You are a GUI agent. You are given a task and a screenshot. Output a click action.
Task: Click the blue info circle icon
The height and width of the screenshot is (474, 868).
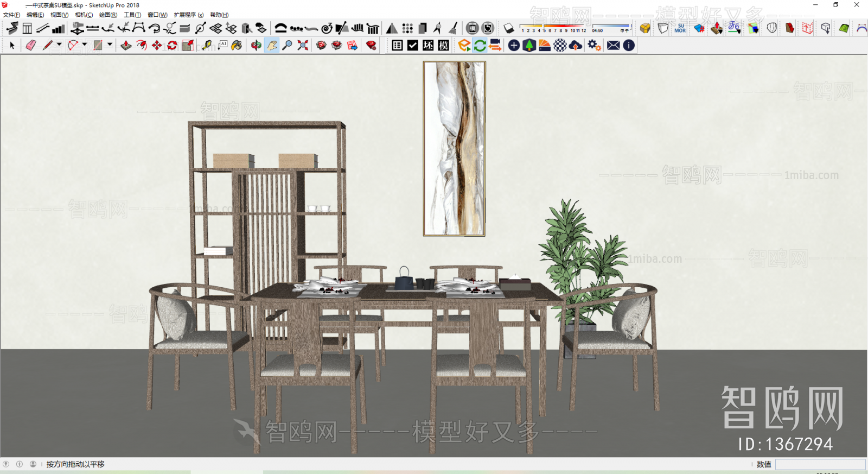tap(629, 46)
